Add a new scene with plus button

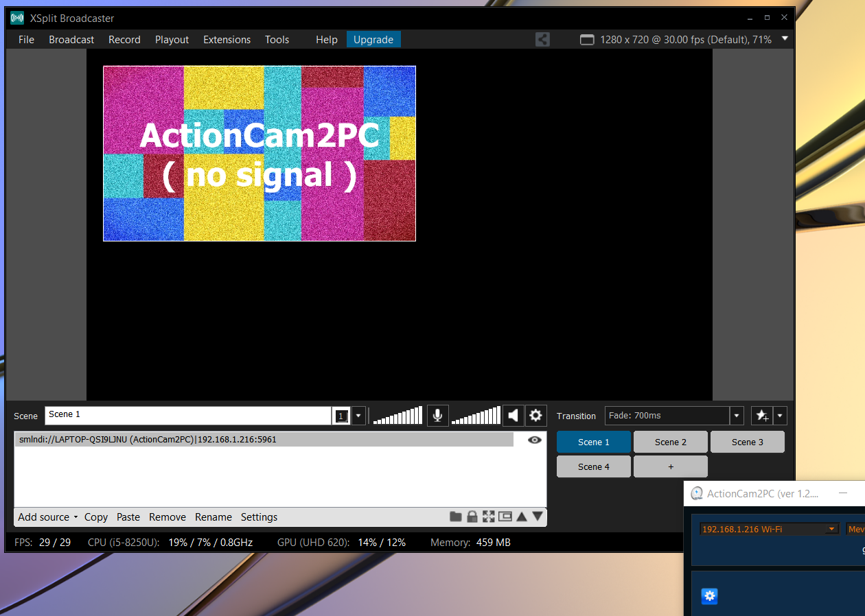[671, 466]
